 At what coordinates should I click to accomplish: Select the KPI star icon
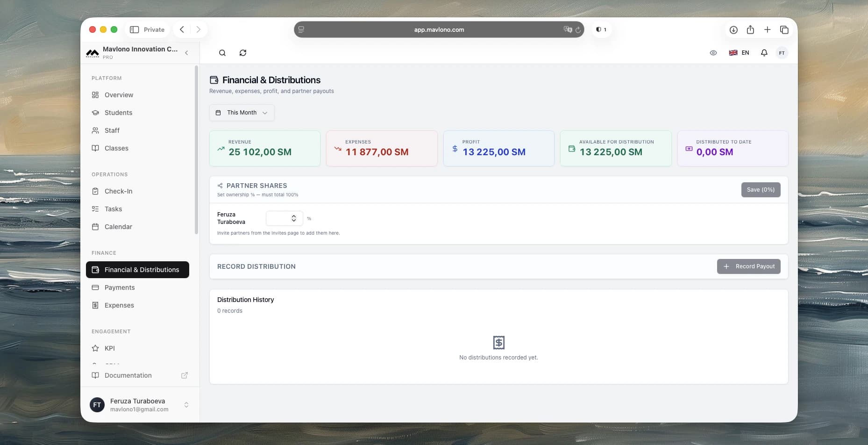tap(95, 348)
